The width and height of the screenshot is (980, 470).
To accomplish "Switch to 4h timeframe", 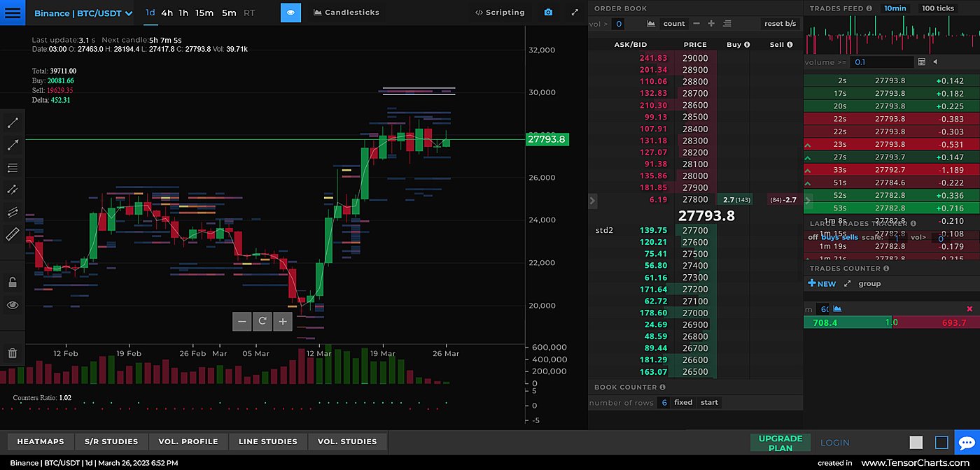I will [167, 13].
